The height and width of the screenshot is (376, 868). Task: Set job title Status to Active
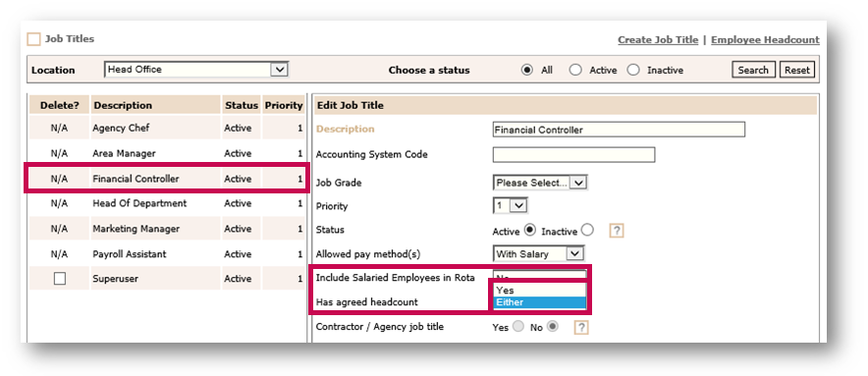pos(530,231)
